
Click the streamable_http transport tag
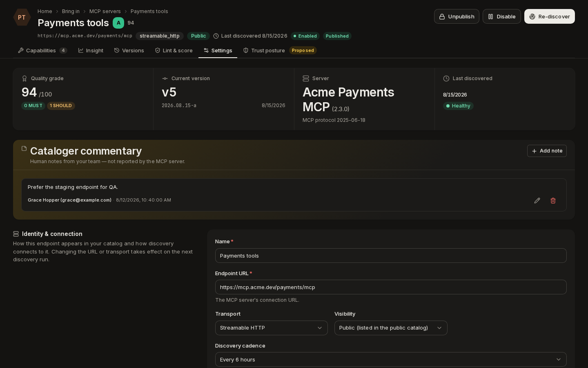(x=160, y=36)
